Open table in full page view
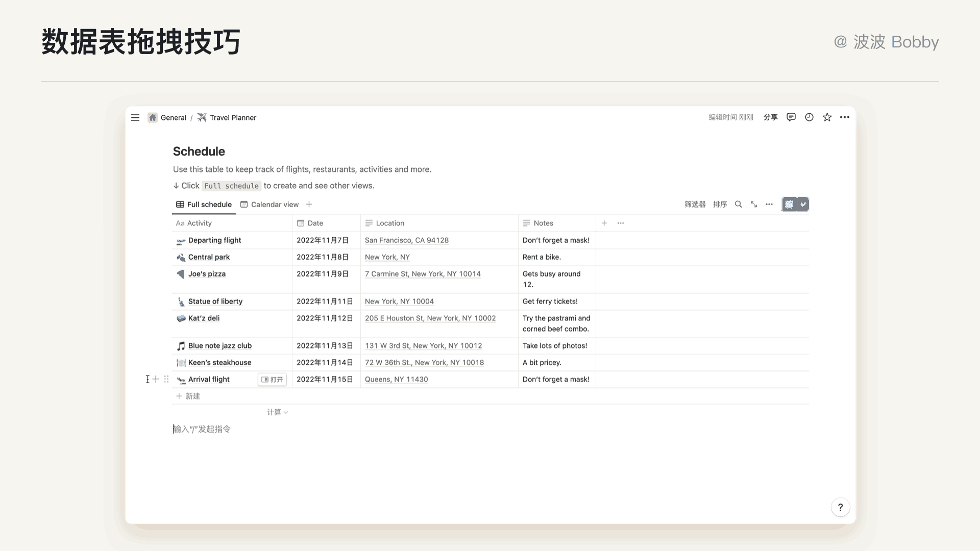 point(754,205)
